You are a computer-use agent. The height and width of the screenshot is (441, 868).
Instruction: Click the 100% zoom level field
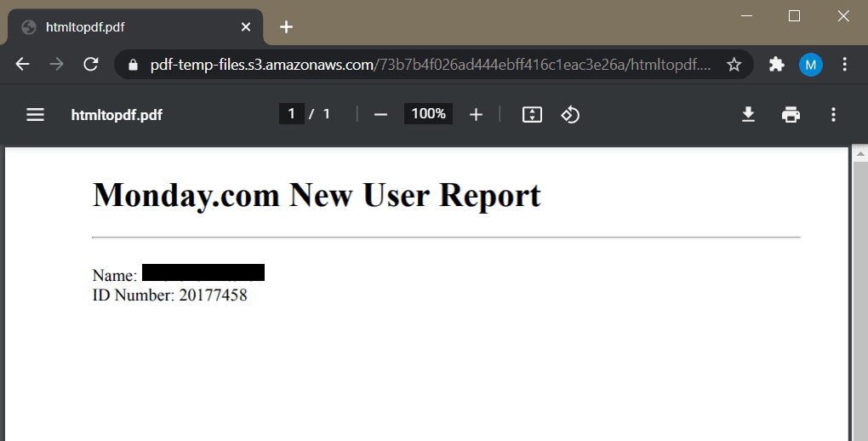[x=428, y=114]
